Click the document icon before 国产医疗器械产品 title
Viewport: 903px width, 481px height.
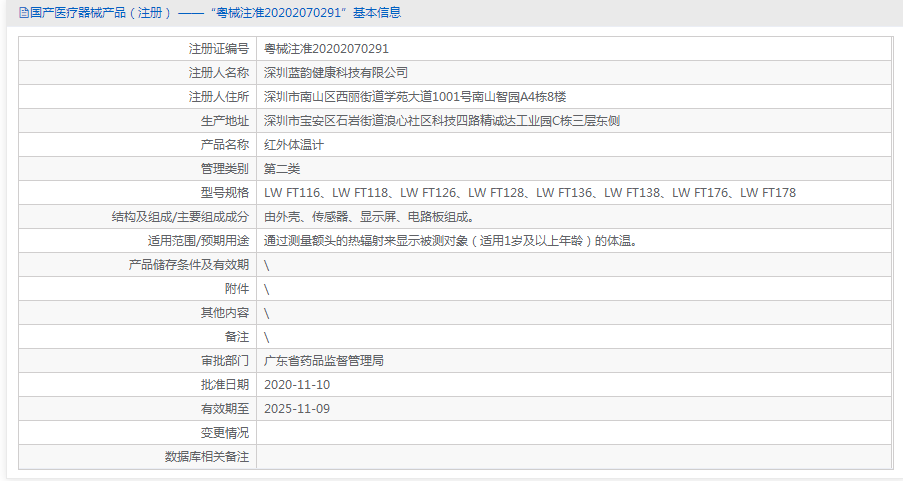(24, 13)
